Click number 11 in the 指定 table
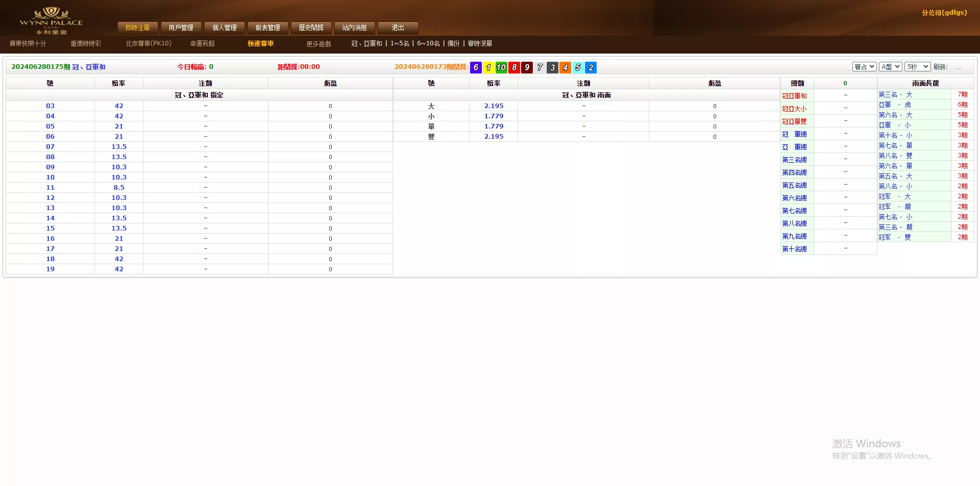The height and width of the screenshot is (486, 980). coord(50,188)
